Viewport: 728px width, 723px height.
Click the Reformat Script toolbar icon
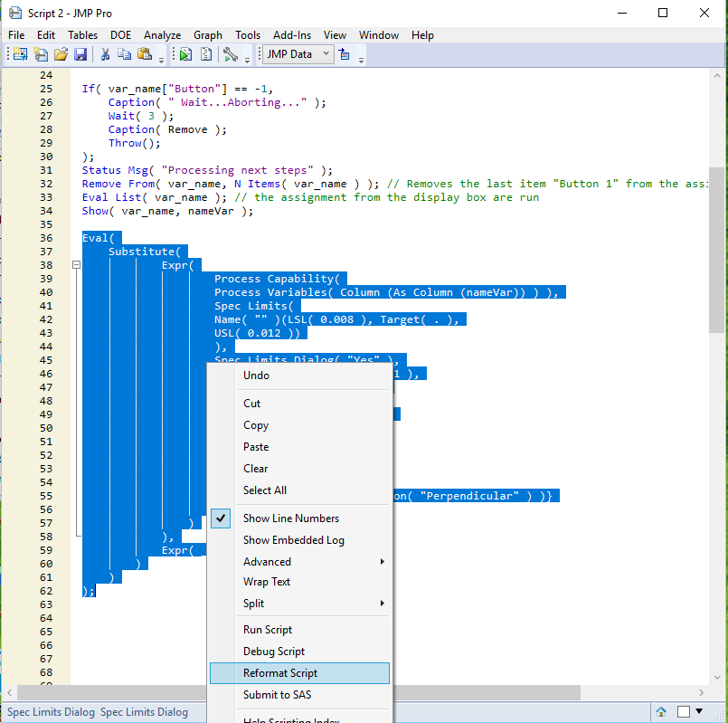(206, 54)
